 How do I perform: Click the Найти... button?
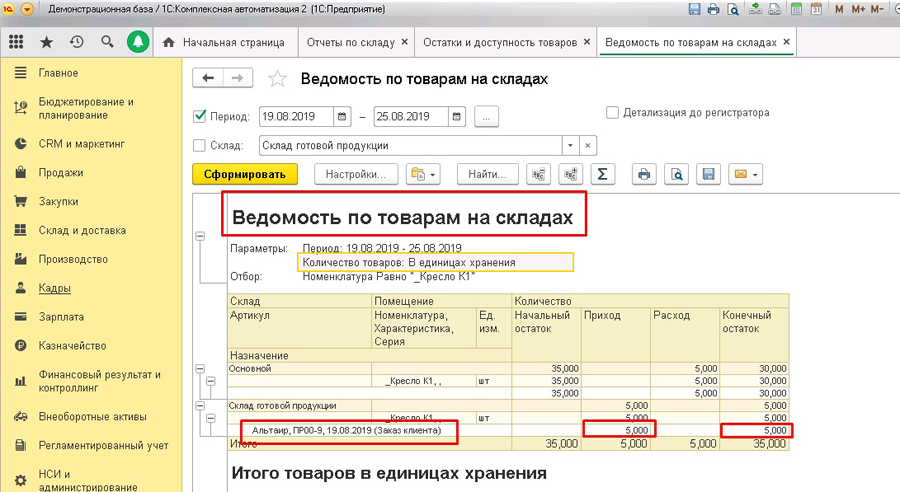487,175
